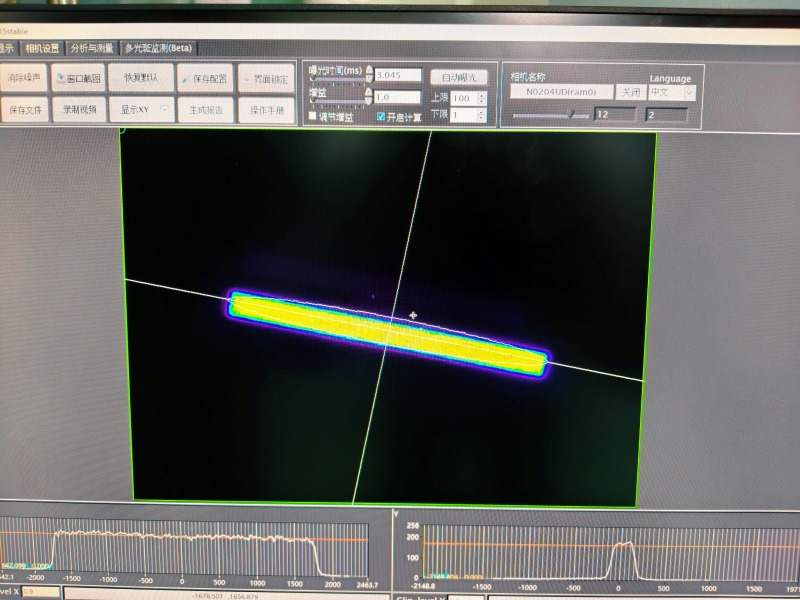The width and height of the screenshot is (800, 600).
Task: Click the 消除噪声 noise removal button
Action: tap(25, 77)
